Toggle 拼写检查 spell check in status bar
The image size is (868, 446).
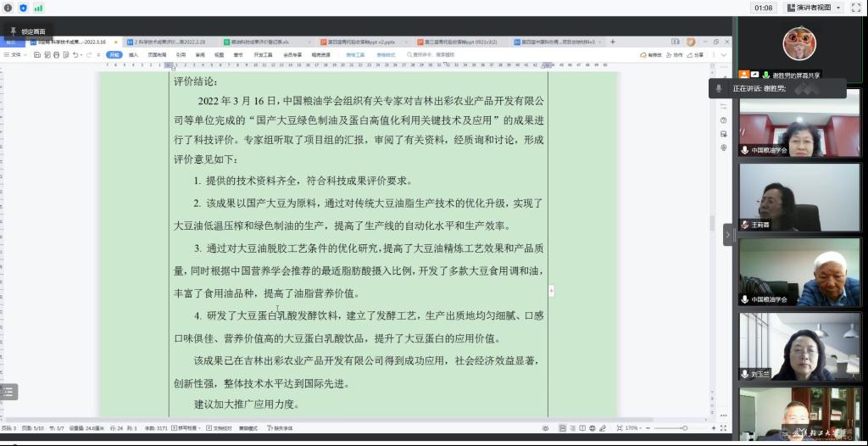coord(186,428)
